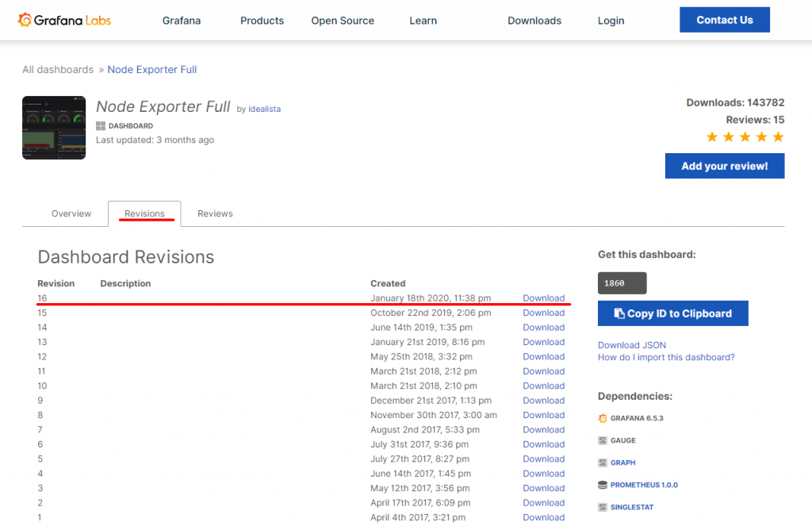Click the Add your review button

pos(724,166)
